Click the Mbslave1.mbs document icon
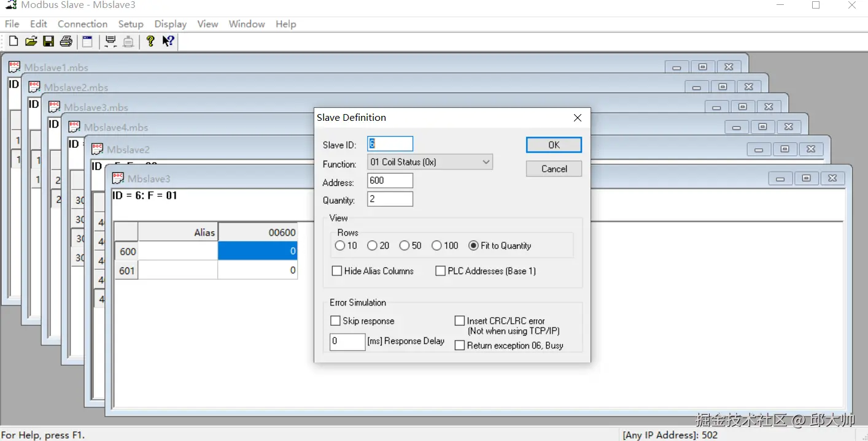This screenshot has width=868, height=441. tap(15, 67)
